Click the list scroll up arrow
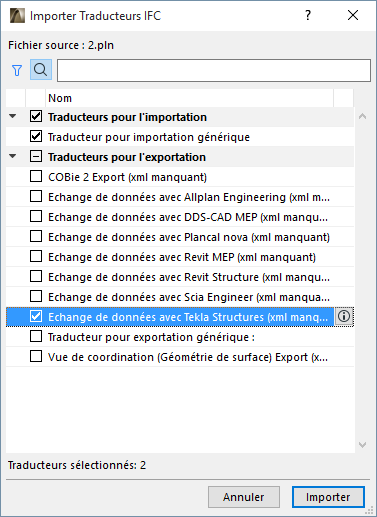The height and width of the screenshot is (517, 377). coord(362,116)
